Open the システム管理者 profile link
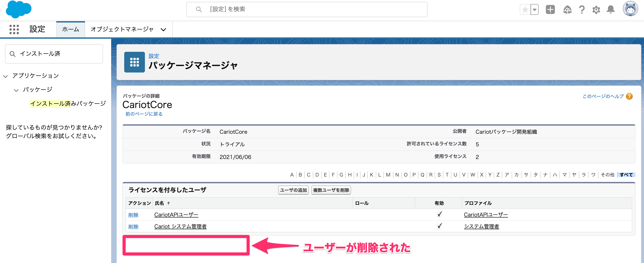Image resolution: width=644 pixels, height=263 pixels. (481, 227)
